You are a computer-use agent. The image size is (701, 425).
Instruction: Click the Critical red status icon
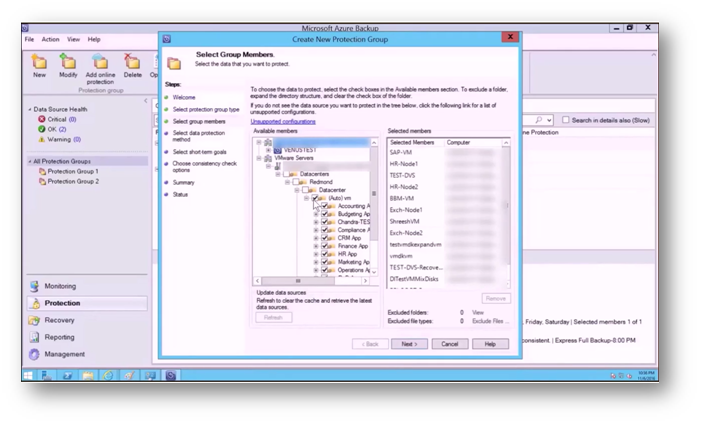coord(42,119)
